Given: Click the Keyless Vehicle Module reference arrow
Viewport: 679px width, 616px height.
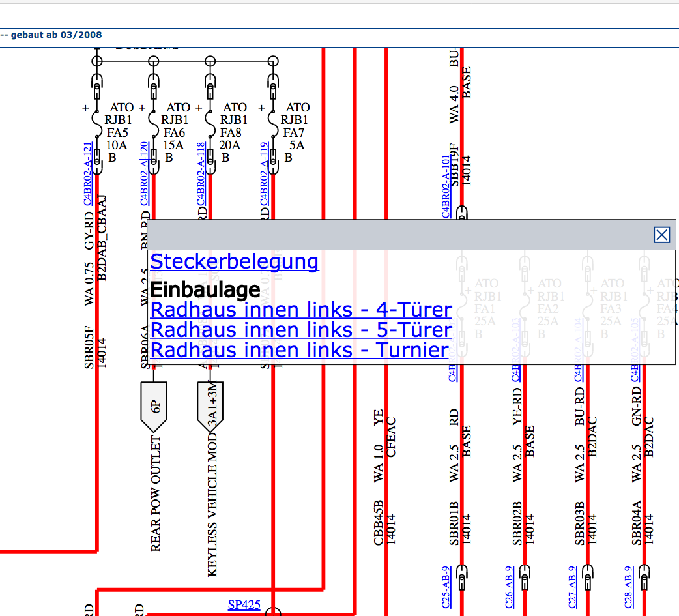Looking at the screenshot, I should click(210, 405).
